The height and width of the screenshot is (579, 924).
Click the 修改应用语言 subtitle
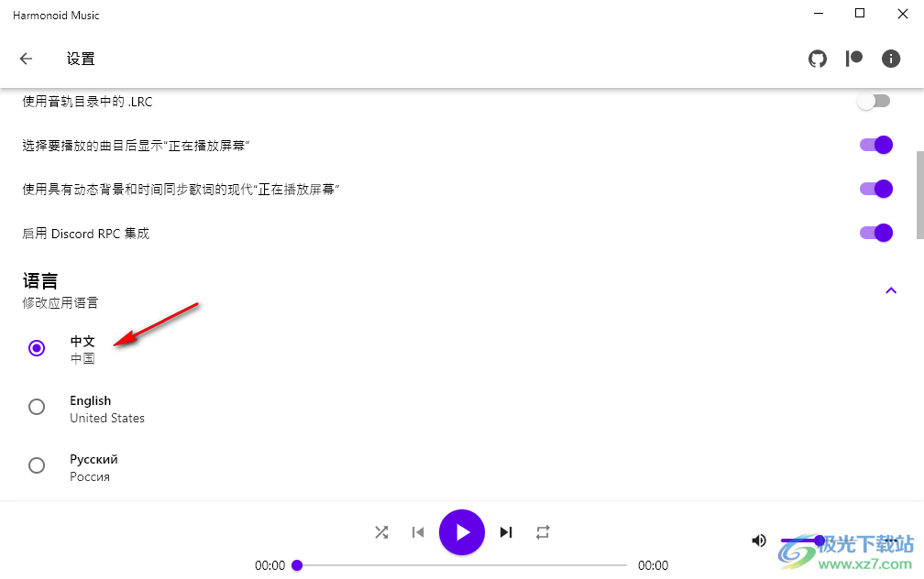tap(60, 302)
